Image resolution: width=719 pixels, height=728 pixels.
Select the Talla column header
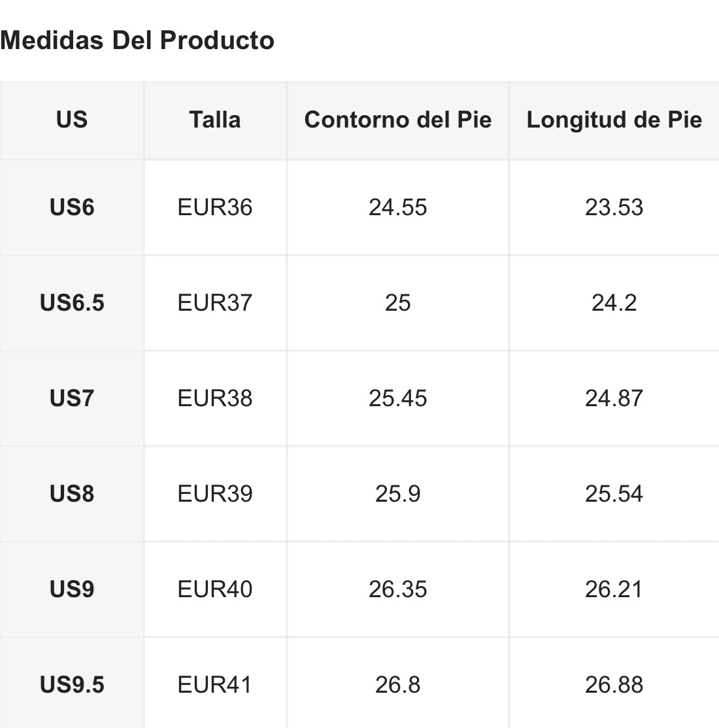click(215, 120)
